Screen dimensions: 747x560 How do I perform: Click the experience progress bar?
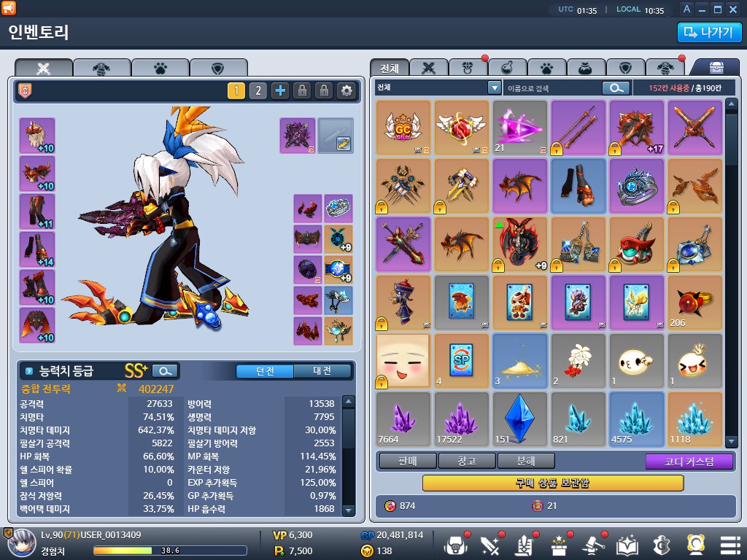coord(170,551)
